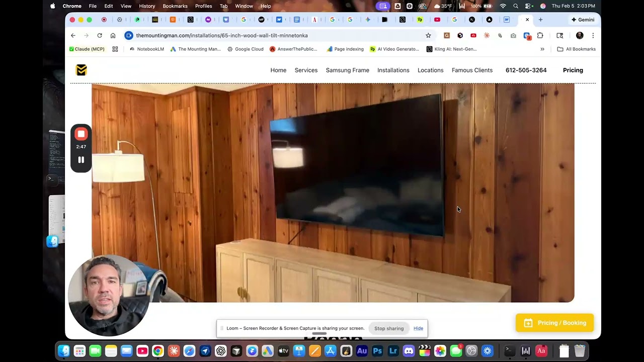Go to Home in site navigation

(278, 70)
